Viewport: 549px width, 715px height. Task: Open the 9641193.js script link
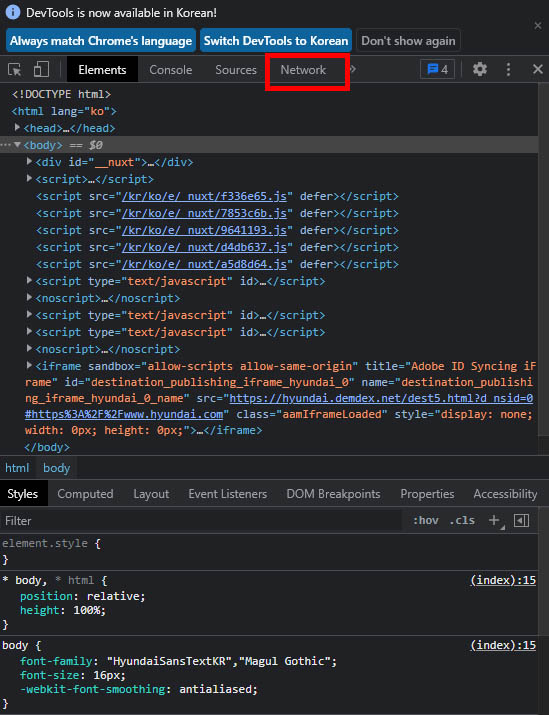point(204,230)
